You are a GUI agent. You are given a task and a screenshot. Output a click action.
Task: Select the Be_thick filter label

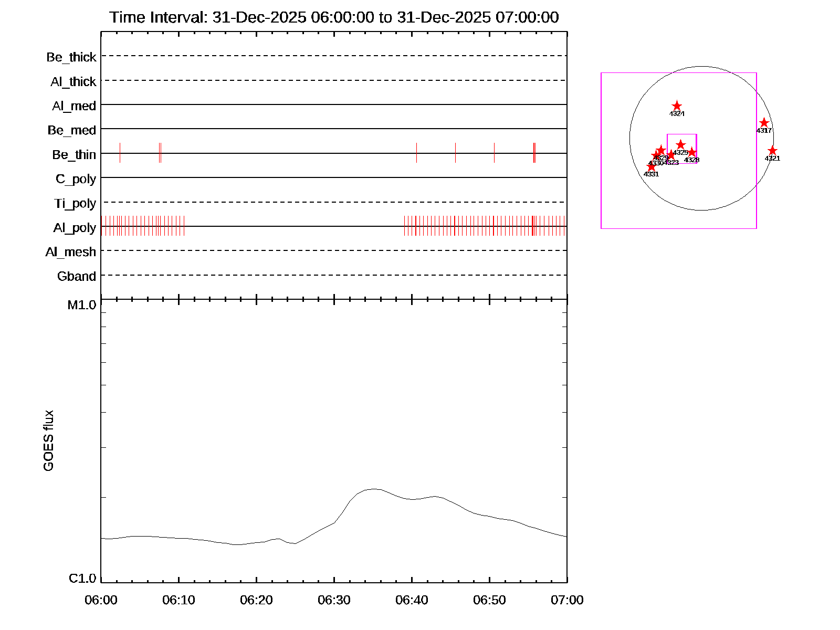click(x=71, y=57)
